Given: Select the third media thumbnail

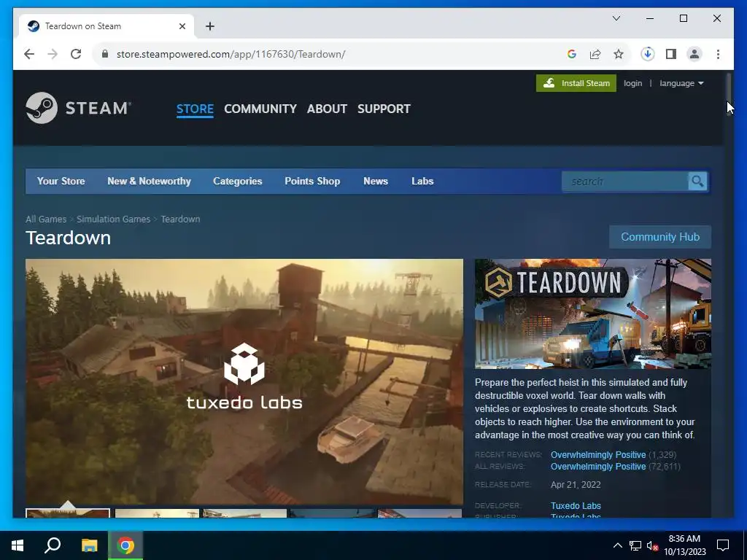Looking at the screenshot, I should (244, 513).
